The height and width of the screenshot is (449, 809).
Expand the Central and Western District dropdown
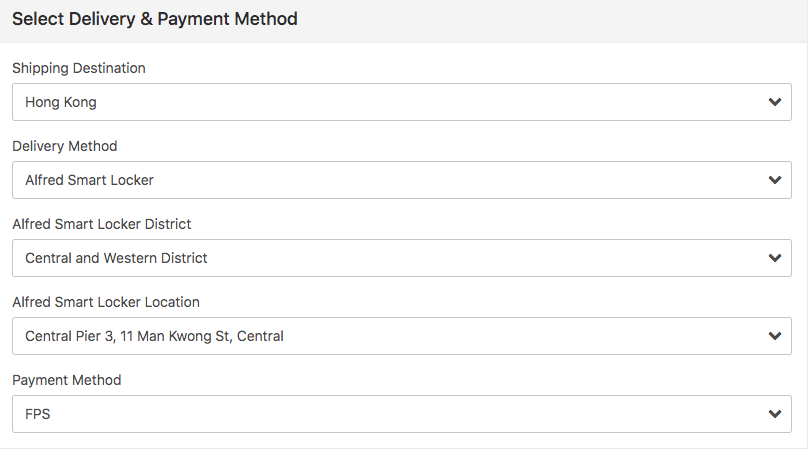pos(400,258)
